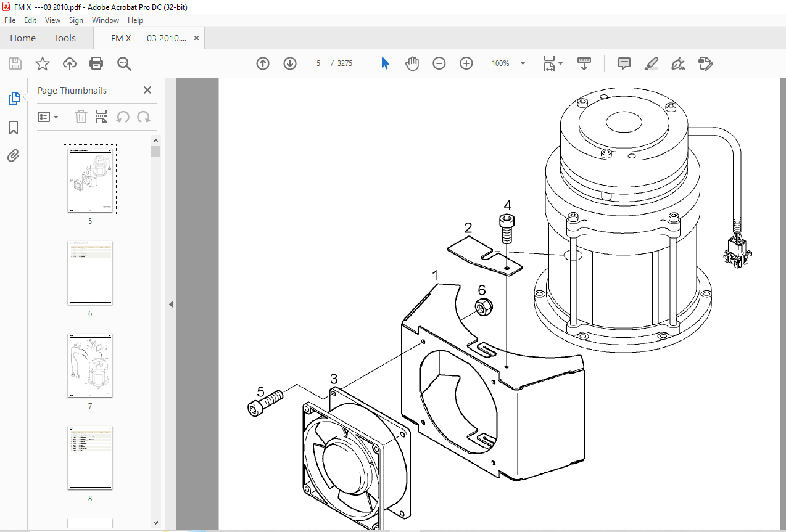Open the Stamp or send tool icon
The image size is (786, 532).
coord(706,63)
